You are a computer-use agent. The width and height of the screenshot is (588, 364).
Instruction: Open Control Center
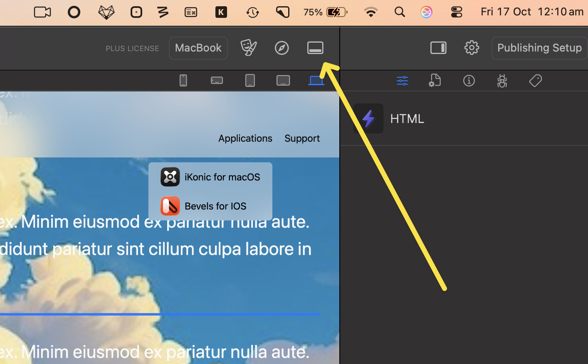point(457,12)
